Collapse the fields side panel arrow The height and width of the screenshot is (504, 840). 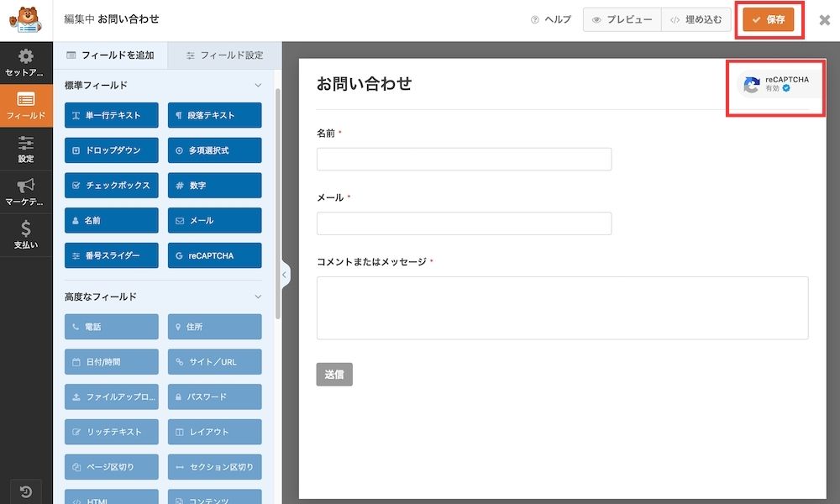[x=285, y=275]
